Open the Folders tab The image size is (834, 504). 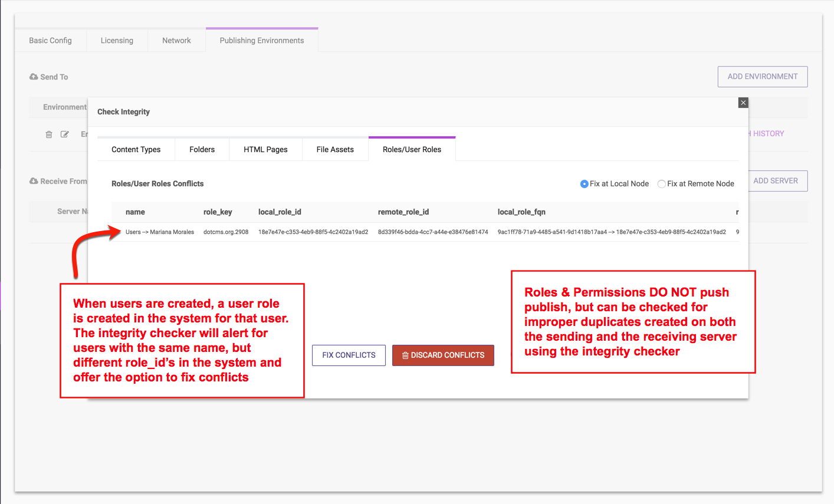point(202,150)
